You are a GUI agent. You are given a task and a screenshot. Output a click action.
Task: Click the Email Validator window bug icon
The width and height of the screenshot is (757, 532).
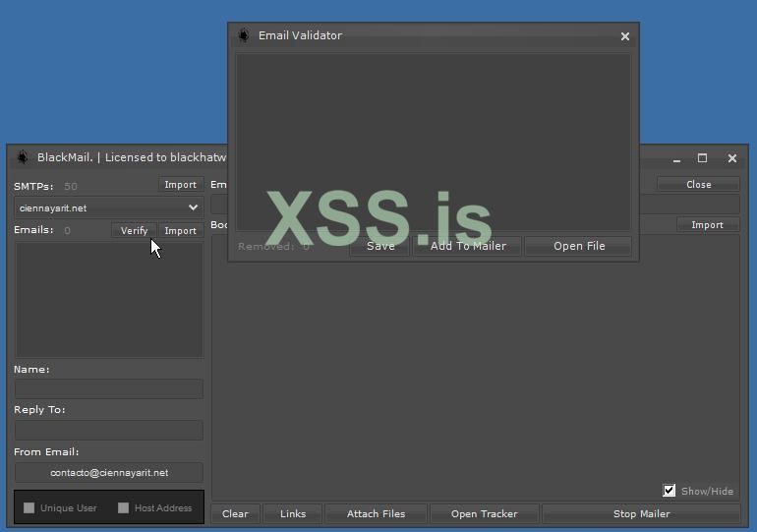pyautogui.click(x=244, y=35)
